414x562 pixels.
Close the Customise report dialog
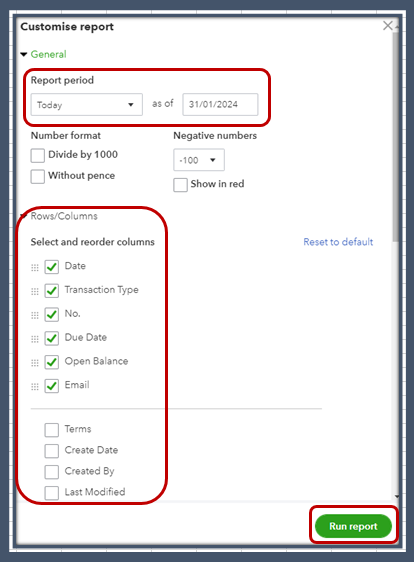point(387,26)
